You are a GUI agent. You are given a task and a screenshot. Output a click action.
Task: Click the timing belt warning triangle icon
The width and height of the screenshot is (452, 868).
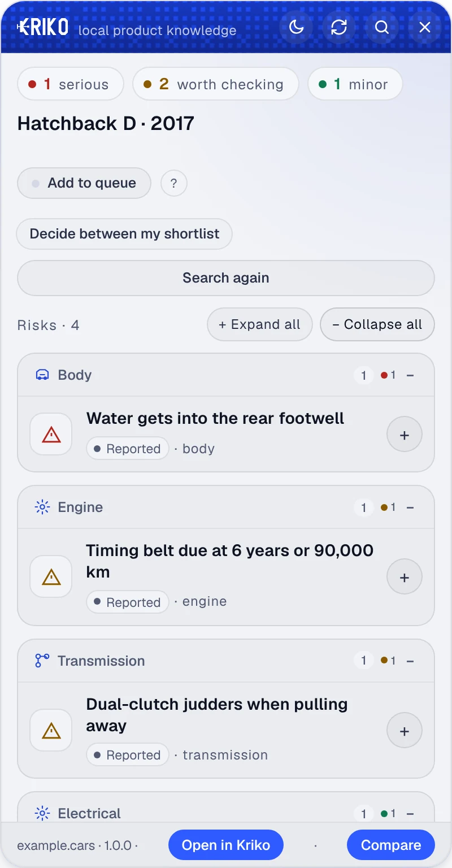pyautogui.click(x=51, y=576)
